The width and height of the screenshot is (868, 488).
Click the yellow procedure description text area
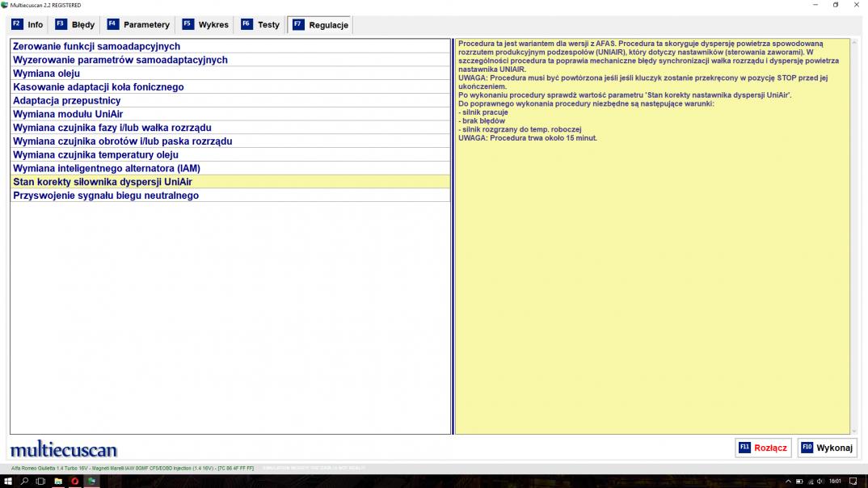pyautogui.click(x=652, y=236)
